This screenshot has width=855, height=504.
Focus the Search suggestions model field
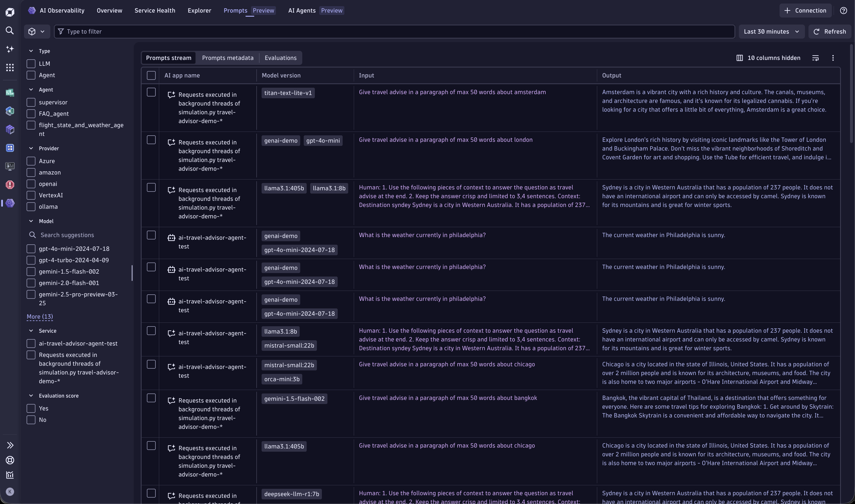pyautogui.click(x=76, y=235)
